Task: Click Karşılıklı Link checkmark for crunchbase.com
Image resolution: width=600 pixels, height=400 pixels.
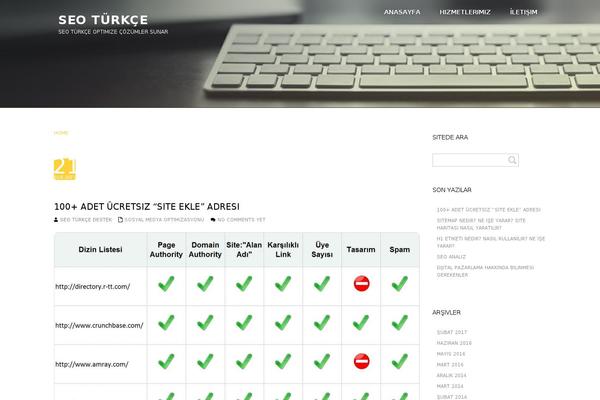Action: click(283, 323)
